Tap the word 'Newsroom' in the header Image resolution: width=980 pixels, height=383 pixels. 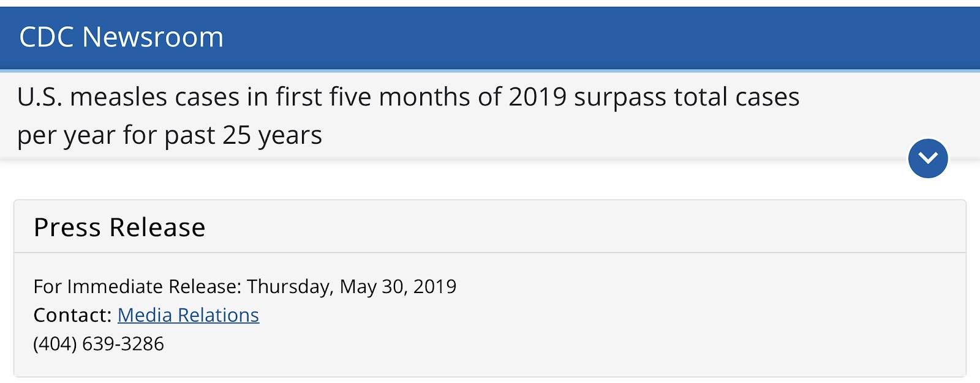tap(153, 37)
